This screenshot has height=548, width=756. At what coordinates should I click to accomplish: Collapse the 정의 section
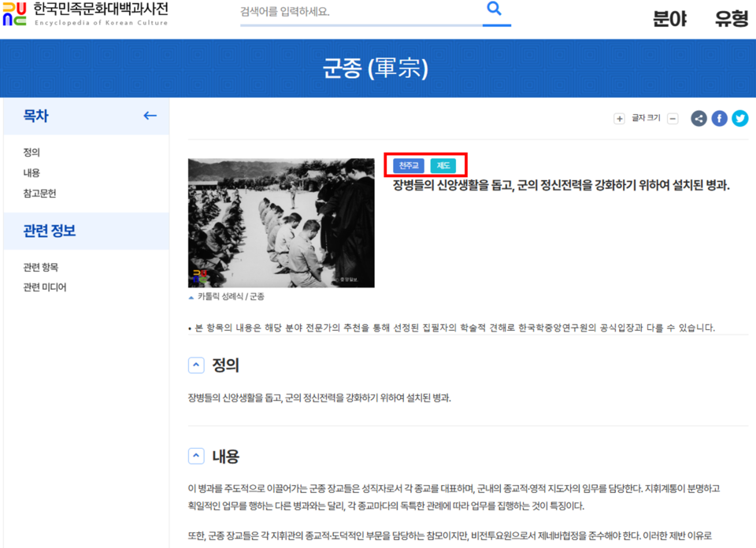pyautogui.click(x=196, y=365)
